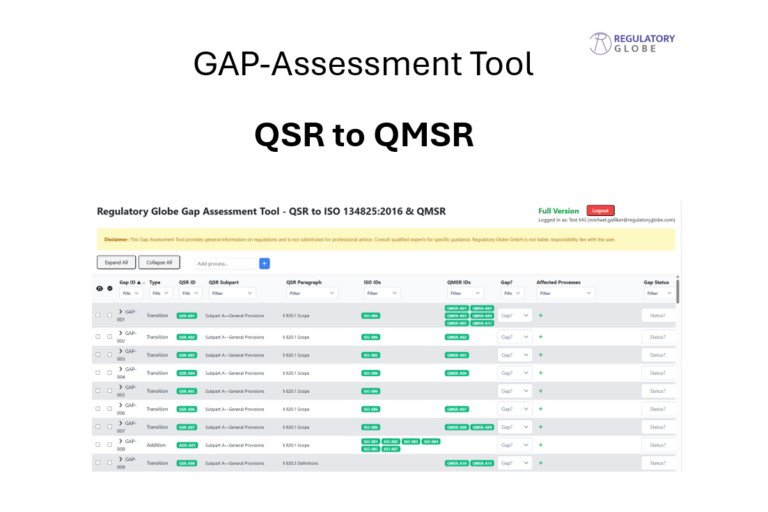This screenshot has width=768, height=512.
Task: Click the ISO-002 badge in GAP-003 row
Action: (x=371, y=355)
